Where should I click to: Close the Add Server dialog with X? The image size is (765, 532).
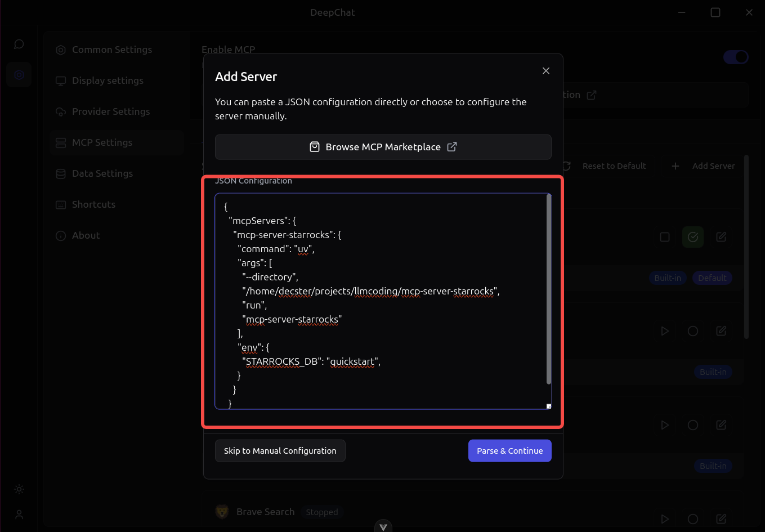pos(545,70)
